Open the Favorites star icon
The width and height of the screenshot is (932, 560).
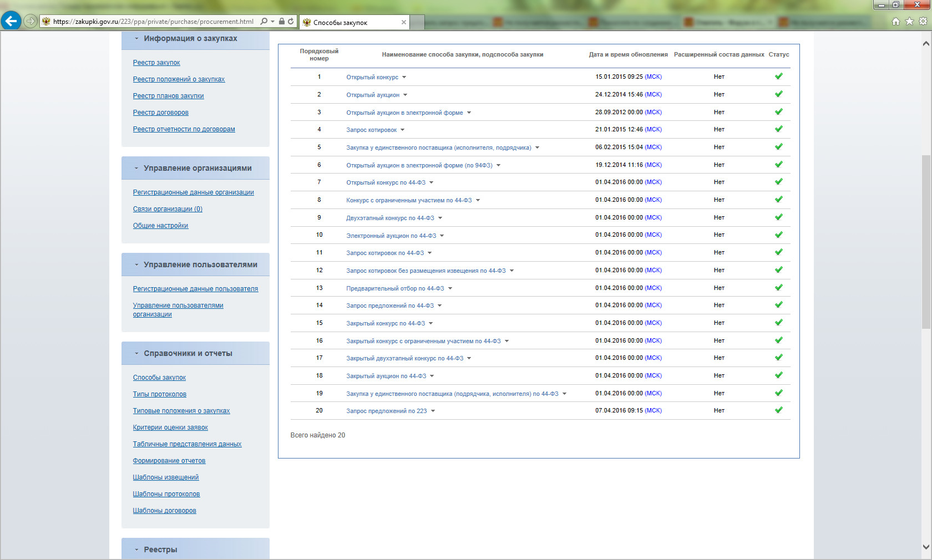coord(909,22)
